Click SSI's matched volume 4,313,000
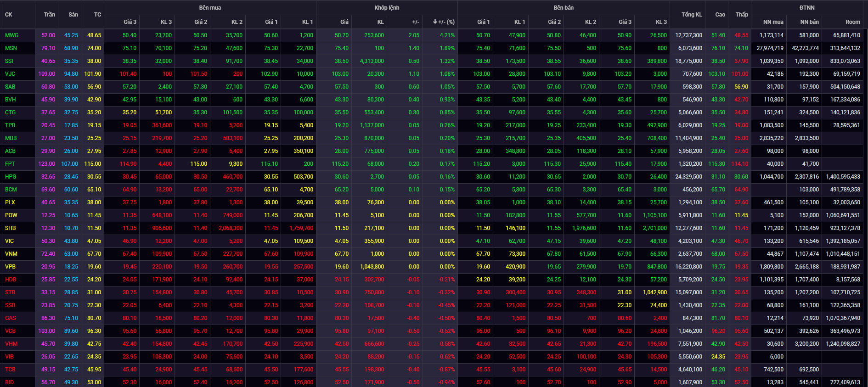This screenshot has height=387, width=868. click(x=372, y=61)
